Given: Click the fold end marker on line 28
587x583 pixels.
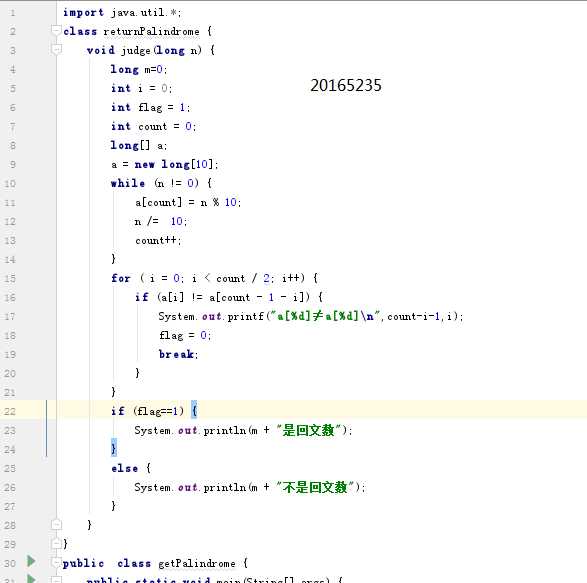Looking at the screenshot, I should pos(56,524).
